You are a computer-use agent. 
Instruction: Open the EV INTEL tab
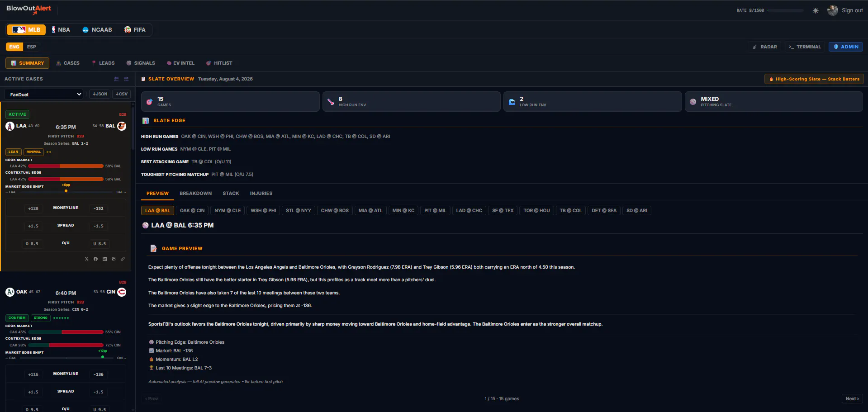(x=180, y=63)
